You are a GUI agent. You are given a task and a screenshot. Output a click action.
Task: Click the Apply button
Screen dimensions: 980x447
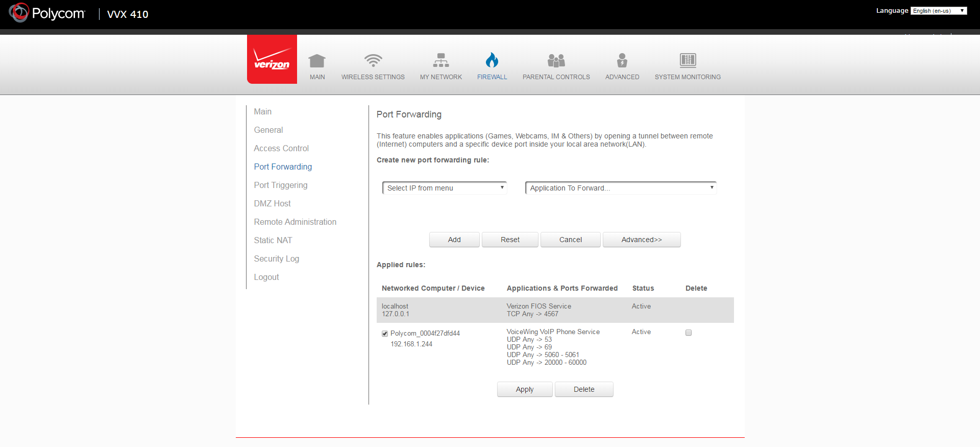[525, 389]
